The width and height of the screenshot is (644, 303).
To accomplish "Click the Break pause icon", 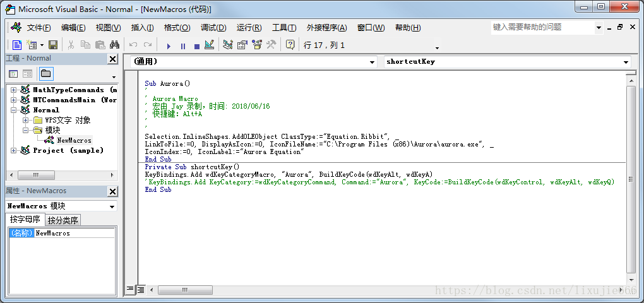I will pyautogui.click(x=182, y=45).
